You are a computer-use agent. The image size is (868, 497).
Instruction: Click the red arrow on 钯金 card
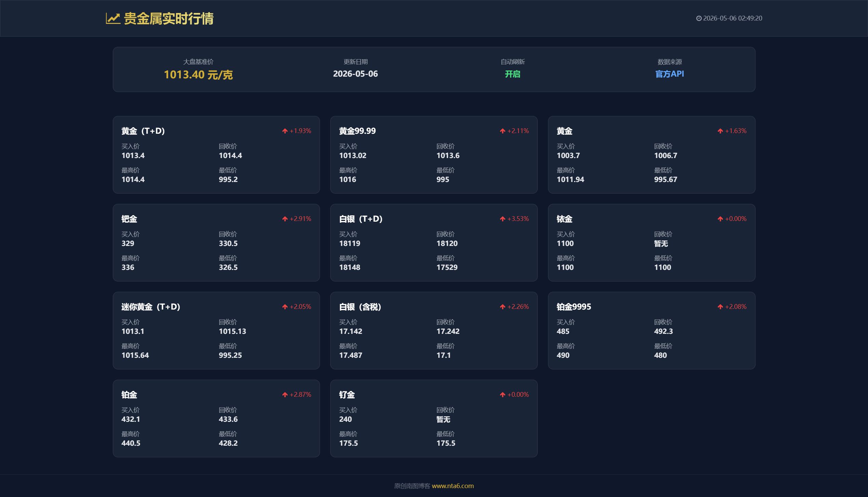pyautogui.click(x=285, y=219)
